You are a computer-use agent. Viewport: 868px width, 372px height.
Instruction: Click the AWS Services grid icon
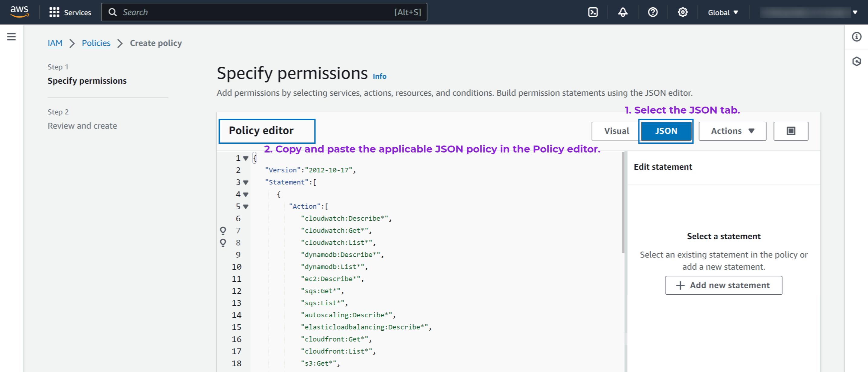pyautogui.click(x=54, y=11)
